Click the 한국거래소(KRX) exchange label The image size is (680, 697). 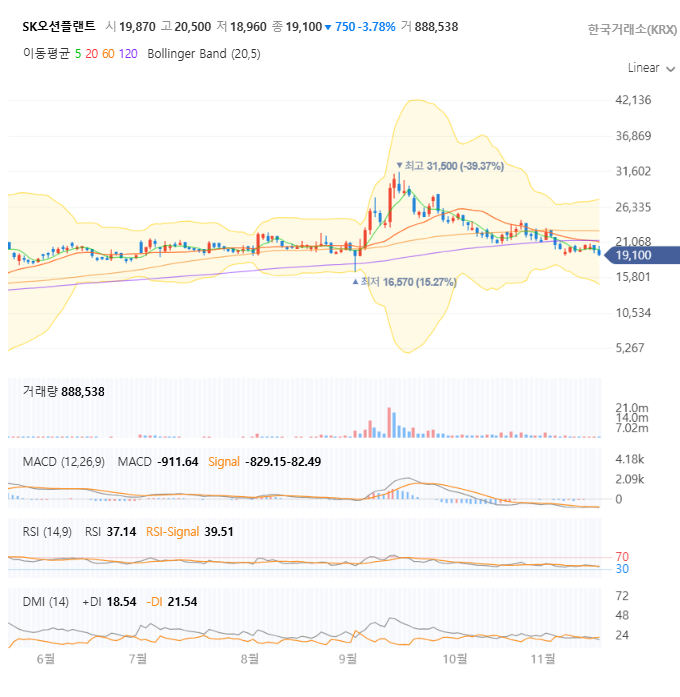tap(632, 29)
